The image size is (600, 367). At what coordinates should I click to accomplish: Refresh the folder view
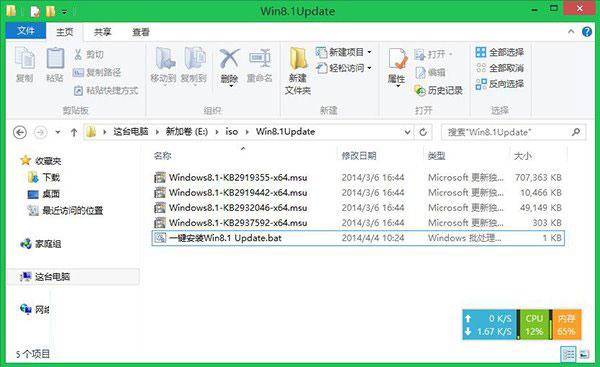[x=423, y=132]
